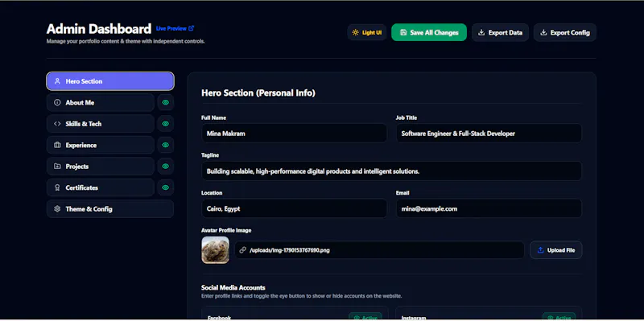Screen dimensions: 644x321
Task: Click the Upload File button
Action: pyautogui.click(x=555, y=250)
